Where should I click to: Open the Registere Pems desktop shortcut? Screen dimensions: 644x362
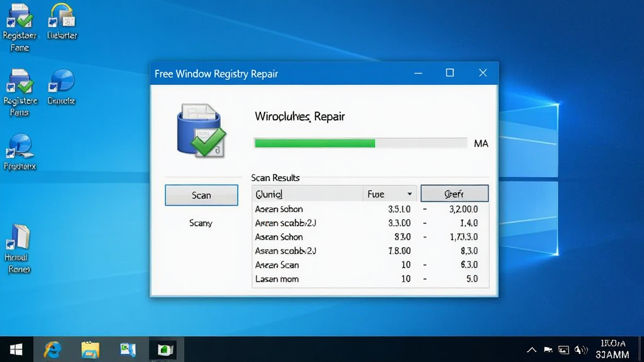pyautogui.click(x=19, y=93)
